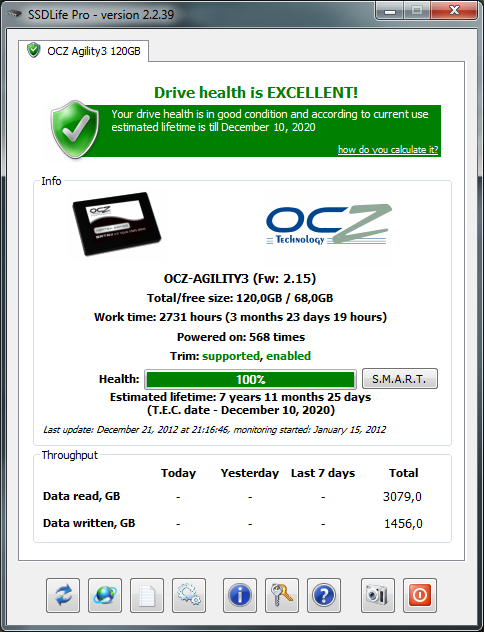
Task: Click the 'Total' column header
Action: 403,473
